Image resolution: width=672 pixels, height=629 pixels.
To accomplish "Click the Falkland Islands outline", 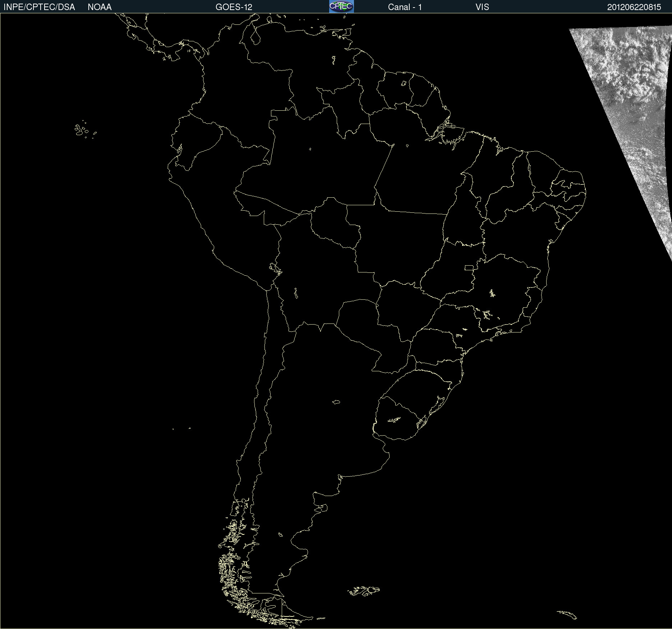I will point(364,591).
